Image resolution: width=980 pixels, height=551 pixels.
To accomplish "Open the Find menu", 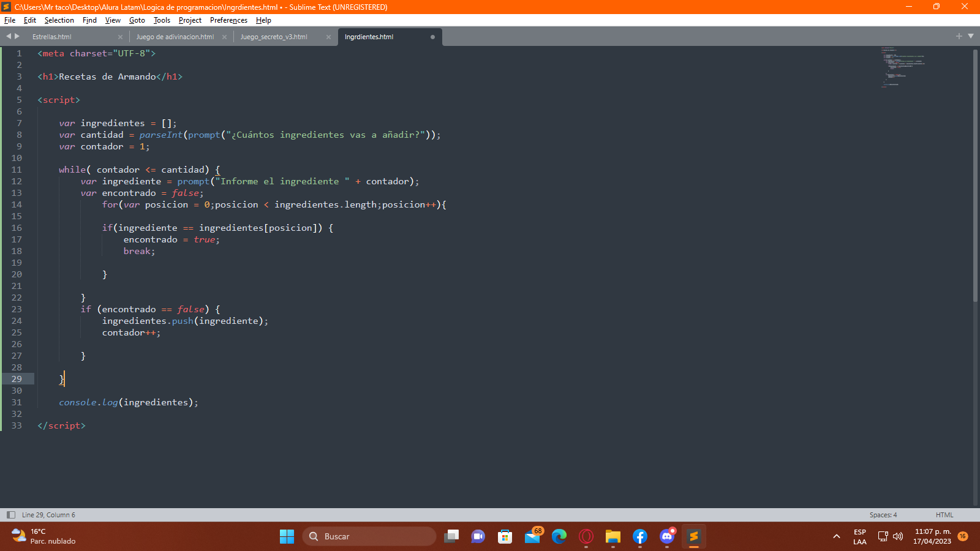I will pyautogui.click(x=89, y=20).
